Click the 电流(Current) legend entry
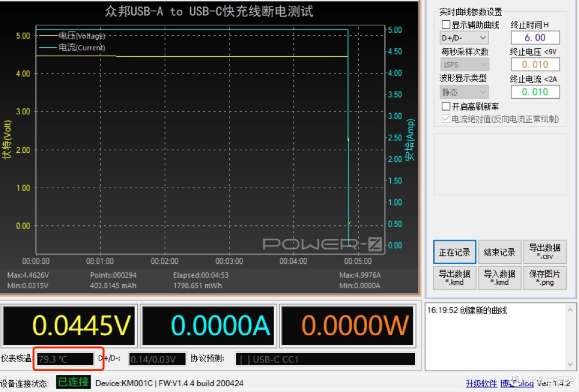Viewport: 579px width, 392px height. [72, 47]
